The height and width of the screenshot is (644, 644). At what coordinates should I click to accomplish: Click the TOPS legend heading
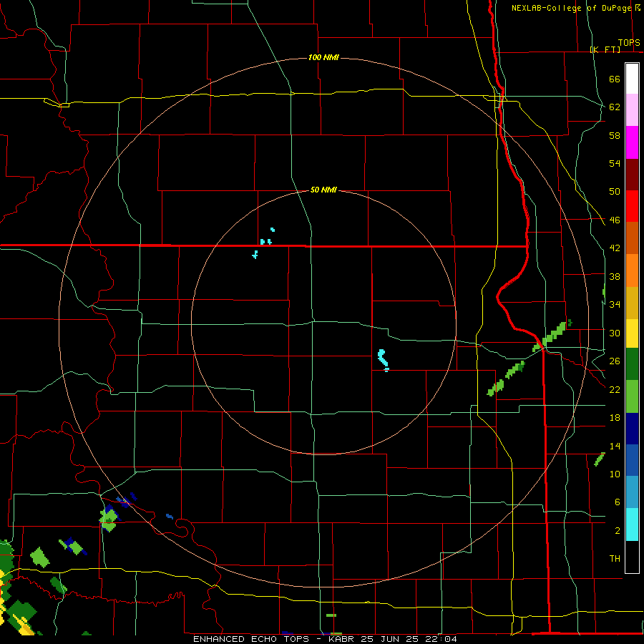629,43
